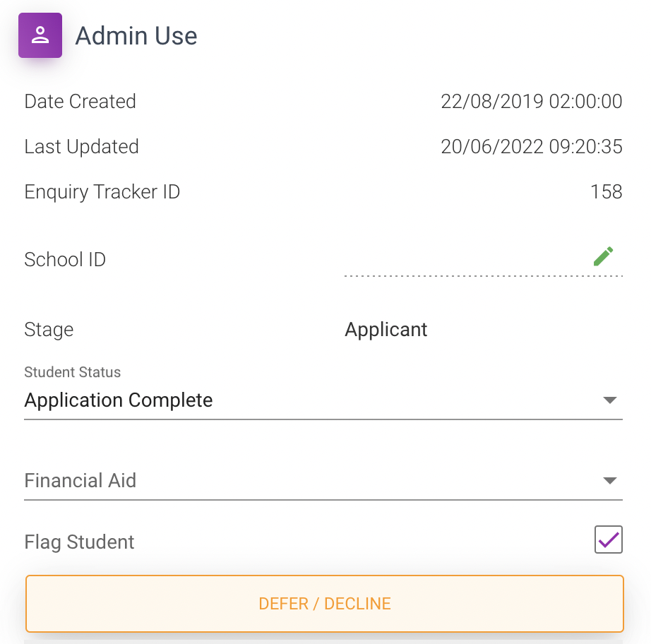Click the Enquiry Tracker ID value 158
Viewport: 651px width, 644px height.
pos(606,192)
